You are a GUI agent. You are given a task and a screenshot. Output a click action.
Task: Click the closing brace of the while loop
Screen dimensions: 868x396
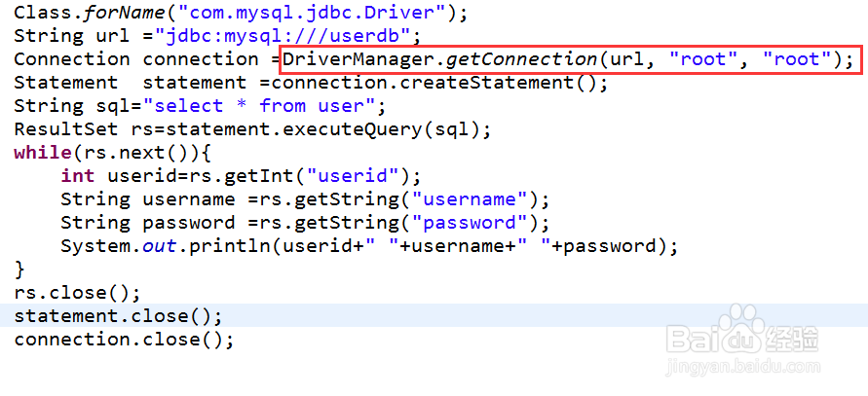(19, 270)
